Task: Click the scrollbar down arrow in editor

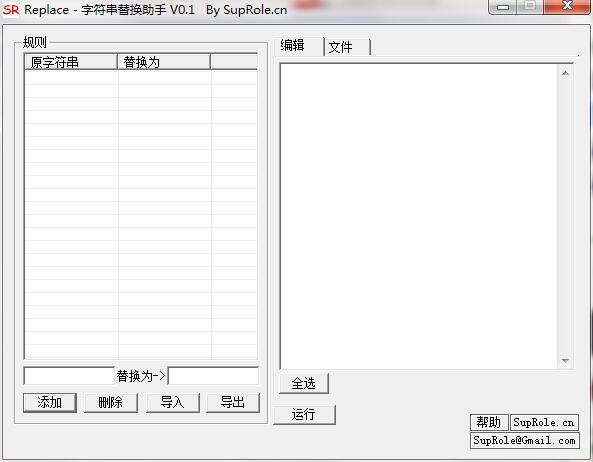Action: 565,361
